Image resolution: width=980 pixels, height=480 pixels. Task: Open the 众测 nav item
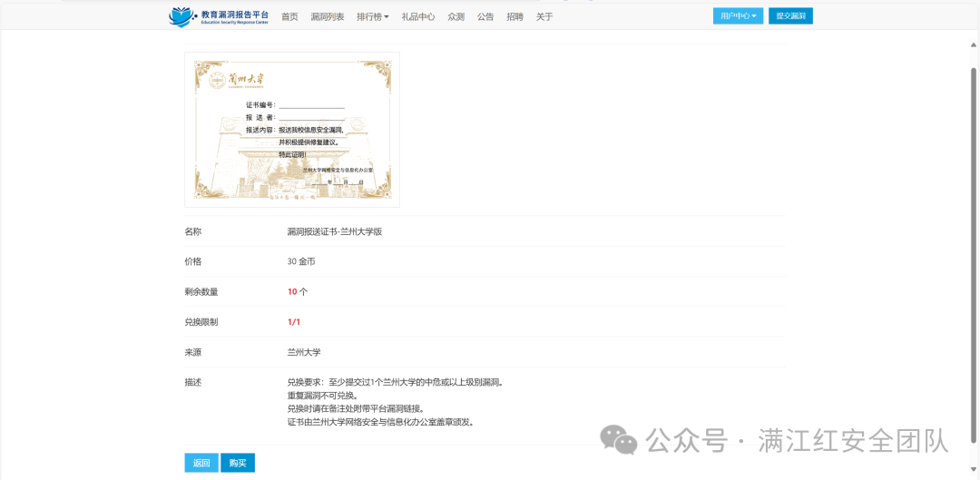(456, 17)
